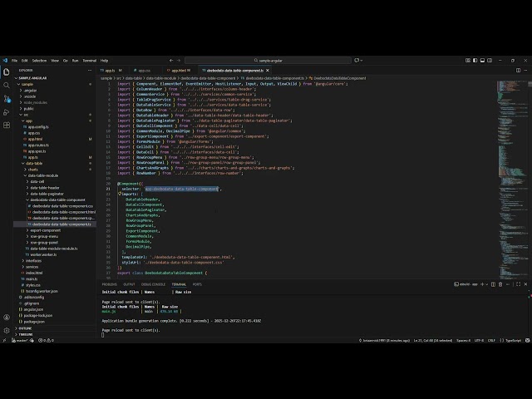The image size is (532, 399).
Task: Open package-lock.json in the Explorer
Action: (37, 316)
